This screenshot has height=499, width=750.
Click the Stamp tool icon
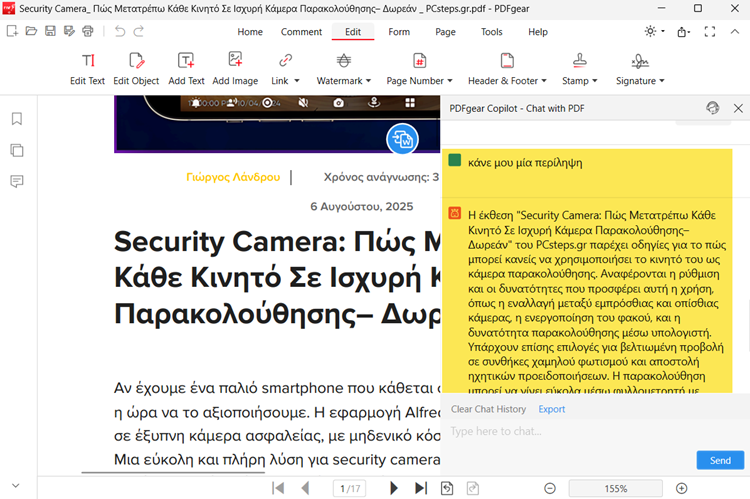[x=579, y=61]
